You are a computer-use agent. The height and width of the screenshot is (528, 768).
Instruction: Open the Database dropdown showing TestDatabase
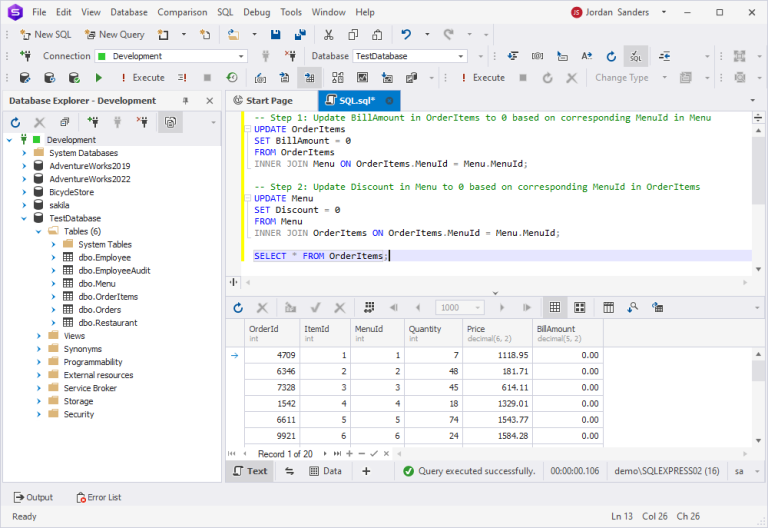(x=409, y=56)
